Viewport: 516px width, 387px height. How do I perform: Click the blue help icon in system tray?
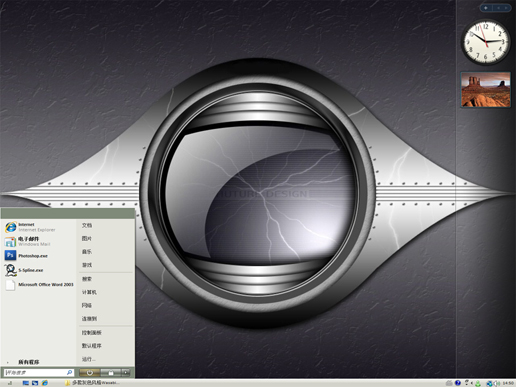pos(458,383)
